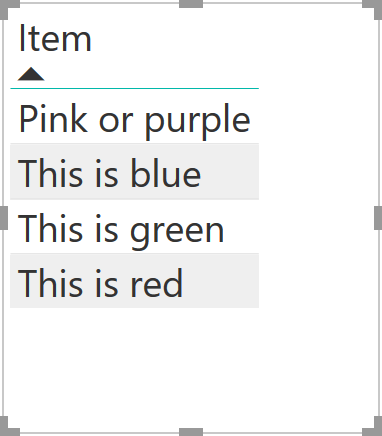Click the teal divider line under the header

(x=134, y=88)
